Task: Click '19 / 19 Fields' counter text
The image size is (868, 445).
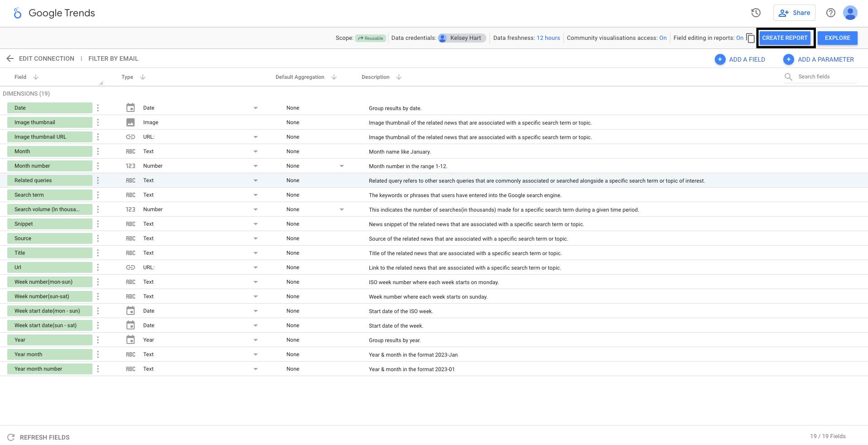Action: pos(828,436)
